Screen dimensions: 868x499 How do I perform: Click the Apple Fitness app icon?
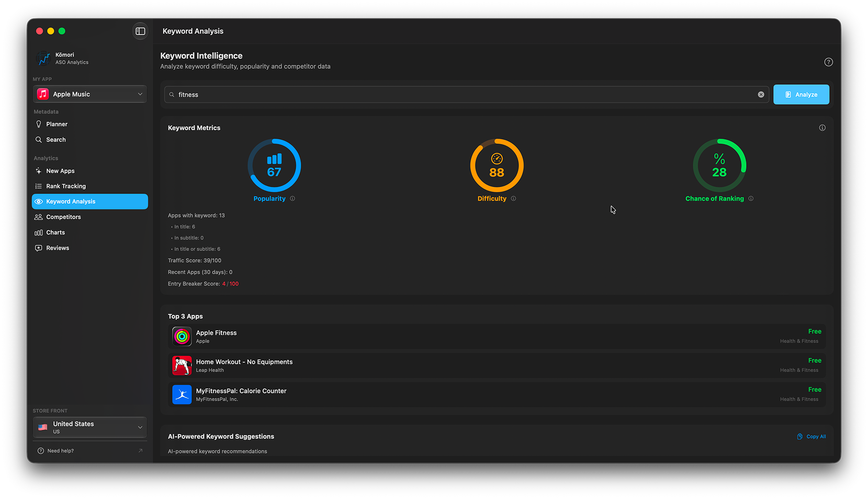(182, 336)
